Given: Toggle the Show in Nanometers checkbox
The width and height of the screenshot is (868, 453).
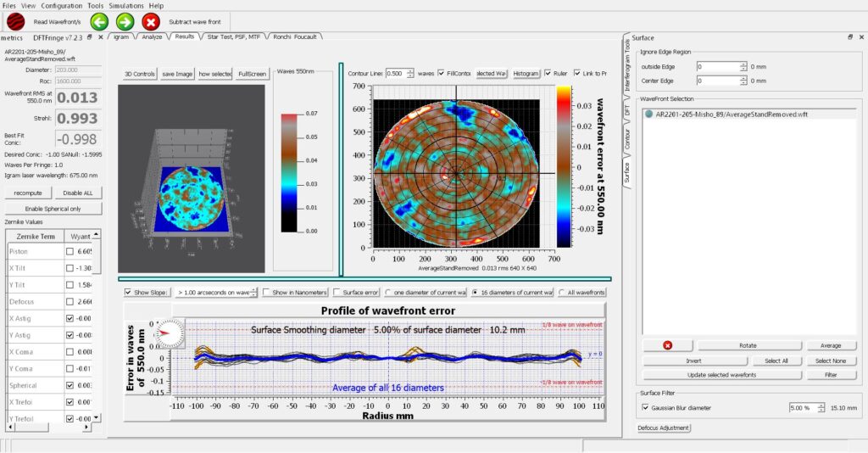Looking at the screenshot, I should pos(266,293).
